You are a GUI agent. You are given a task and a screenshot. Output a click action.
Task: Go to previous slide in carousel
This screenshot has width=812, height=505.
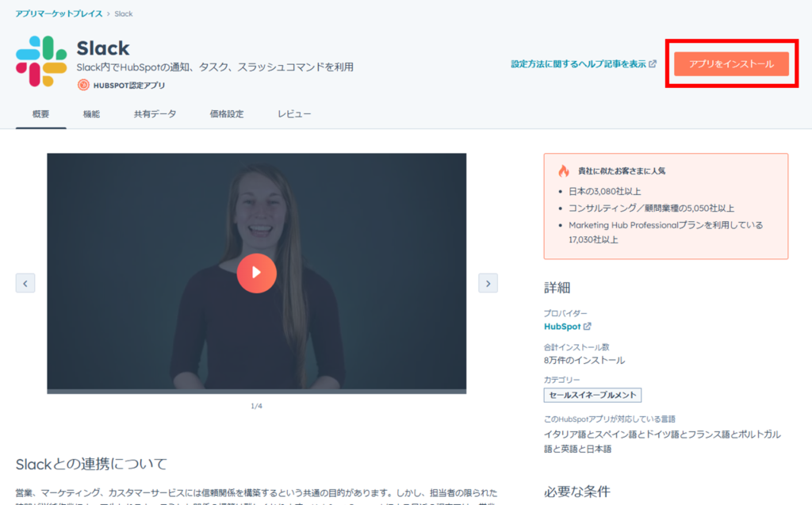click(x=25, y=283)
